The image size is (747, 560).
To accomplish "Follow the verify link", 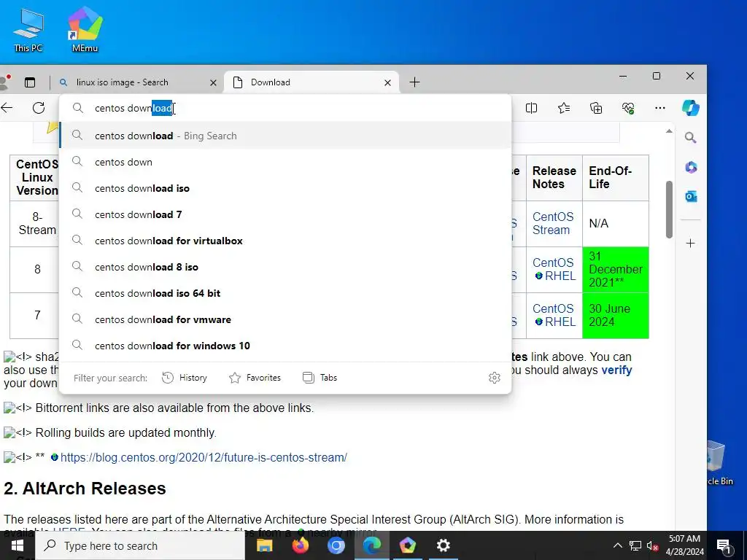I will [616, 370].
